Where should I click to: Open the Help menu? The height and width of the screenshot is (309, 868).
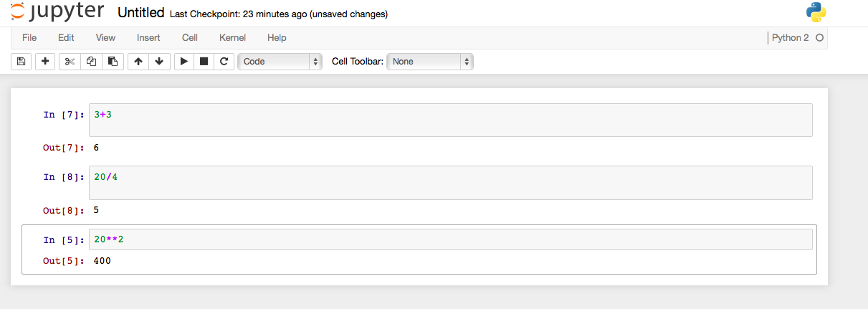click(277, 38)
